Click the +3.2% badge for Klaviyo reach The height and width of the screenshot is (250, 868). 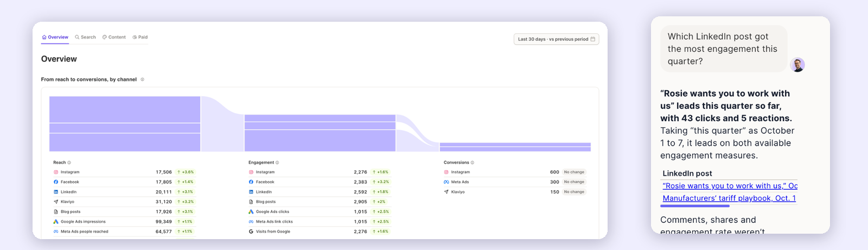tap(186, 202)
